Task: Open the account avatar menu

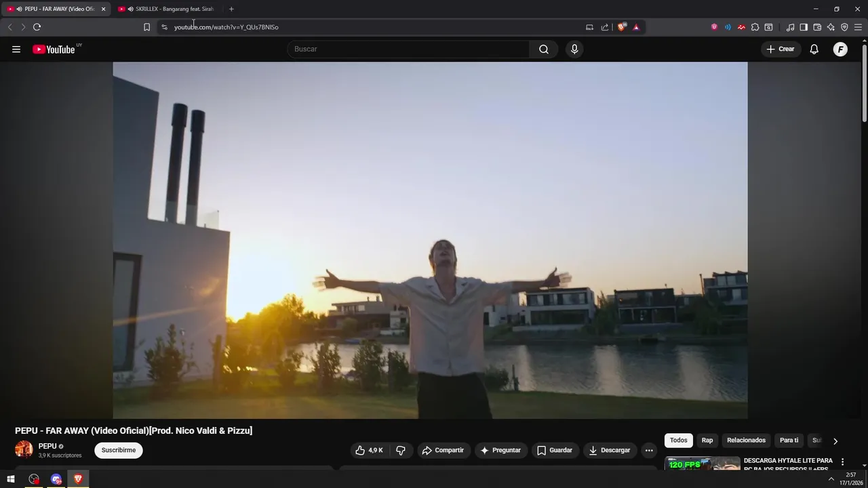Action: [x=840, y=49]
